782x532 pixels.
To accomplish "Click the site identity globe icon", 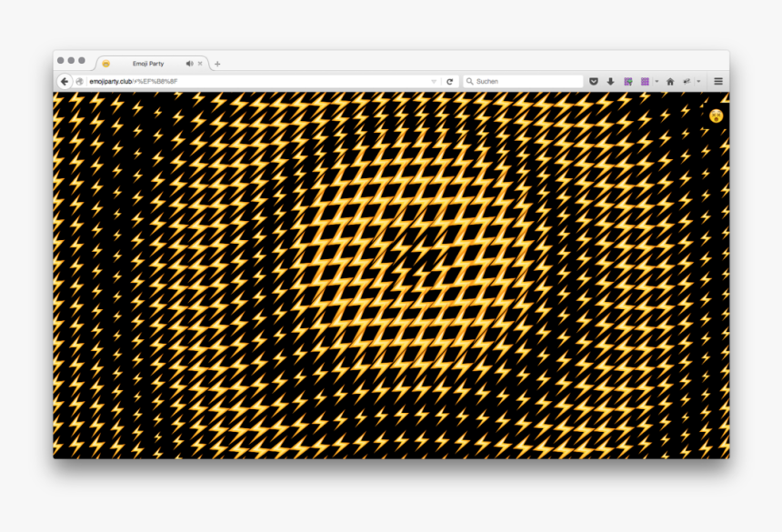I will (x=80, y=82).
